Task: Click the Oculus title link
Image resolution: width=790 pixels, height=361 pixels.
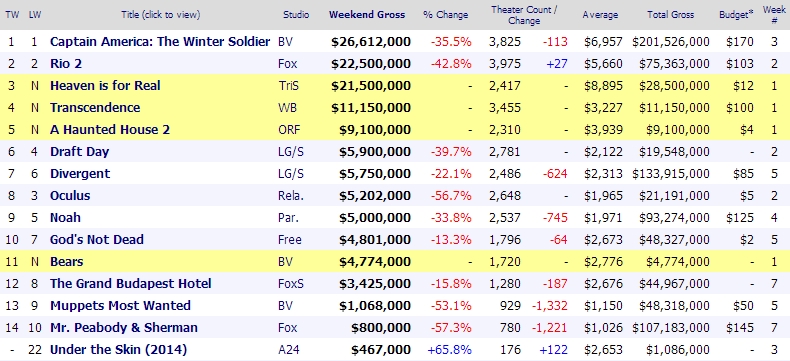Action: pyautogui.click(x=70, y=195)
